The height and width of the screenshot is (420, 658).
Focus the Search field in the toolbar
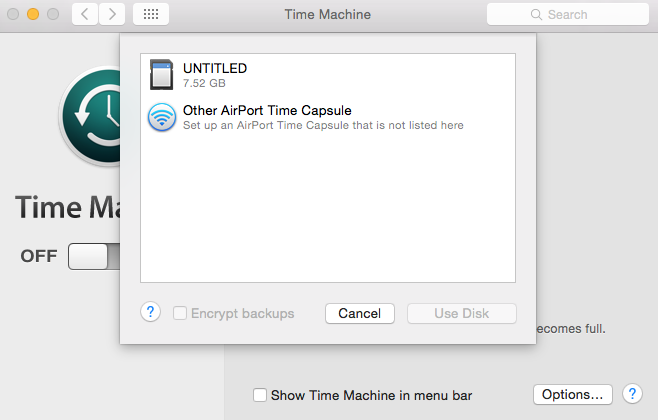[x=568, y=15]
